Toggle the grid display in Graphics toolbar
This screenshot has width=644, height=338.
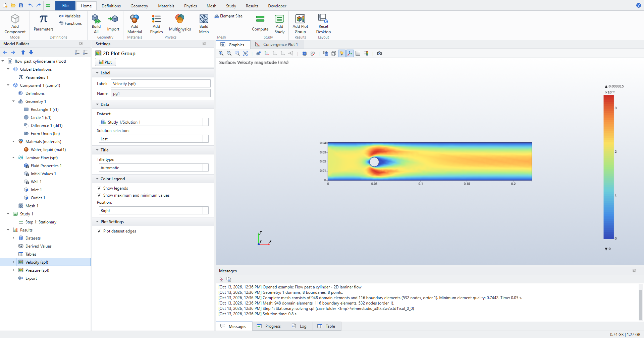point(358,53)
